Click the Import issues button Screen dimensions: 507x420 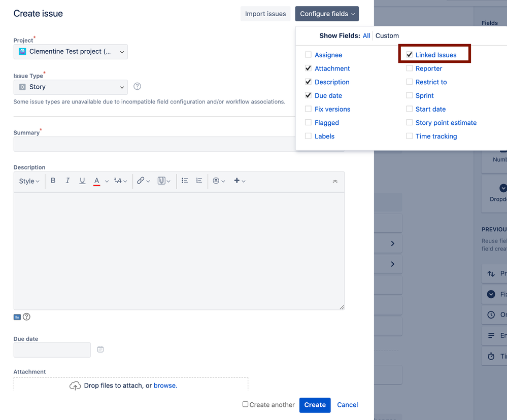click(x=265, y=14)
